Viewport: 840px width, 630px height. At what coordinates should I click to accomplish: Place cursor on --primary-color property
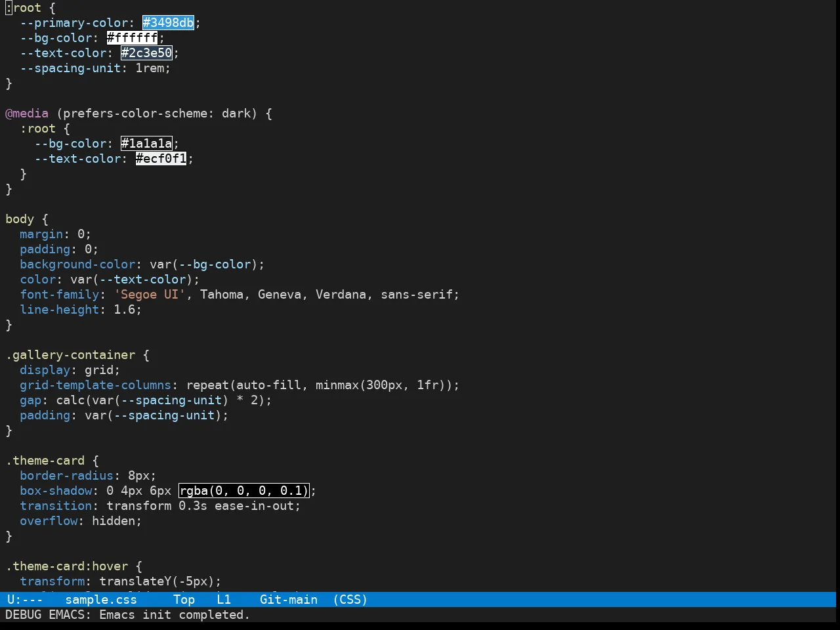click(x=74, y=23)
